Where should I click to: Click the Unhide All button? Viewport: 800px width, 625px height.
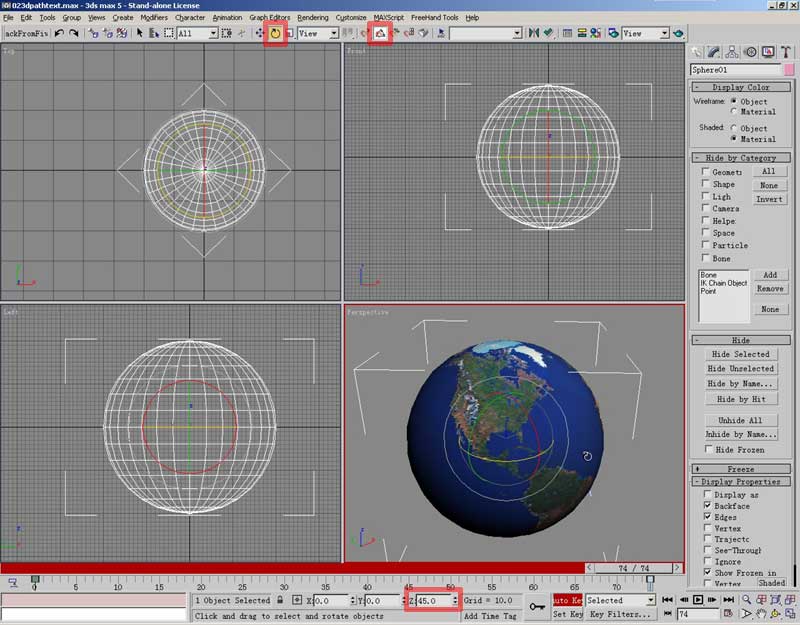tap(740, 420)
